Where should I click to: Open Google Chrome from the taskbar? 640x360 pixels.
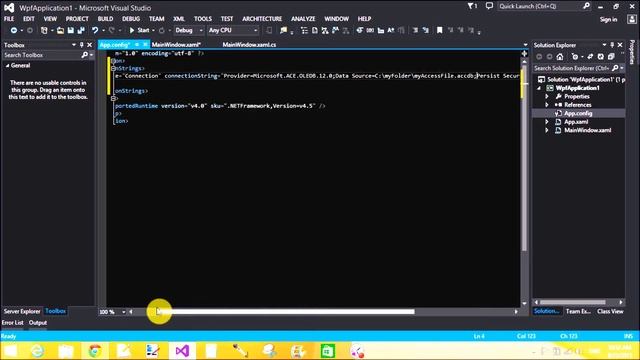click(95, 351)
